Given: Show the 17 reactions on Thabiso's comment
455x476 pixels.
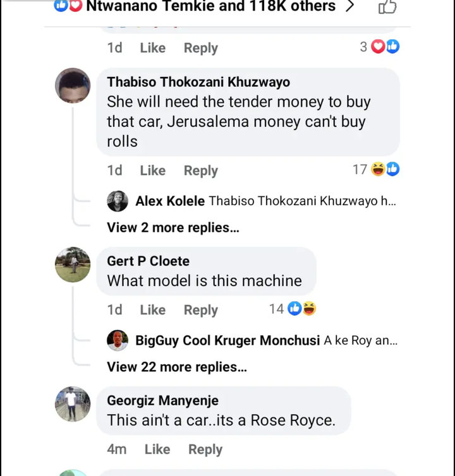Looking at the screenshot, I should 376,169.
